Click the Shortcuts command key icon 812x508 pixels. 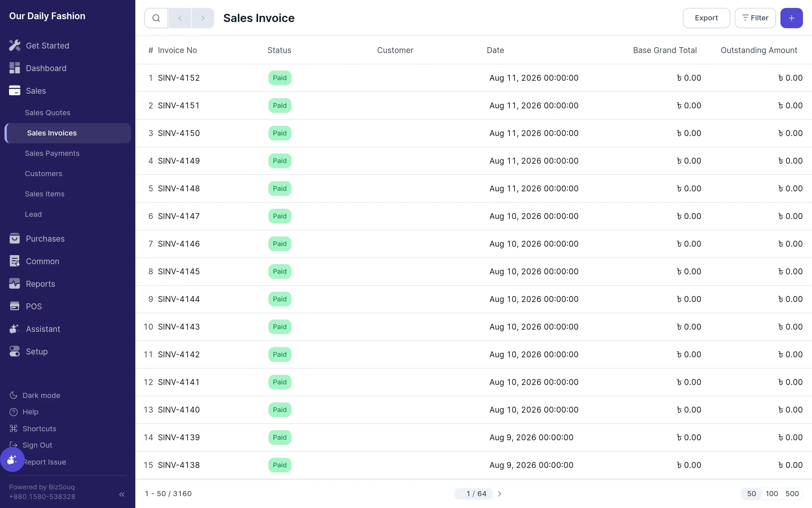pyautogui.click(x=14, y=428)
